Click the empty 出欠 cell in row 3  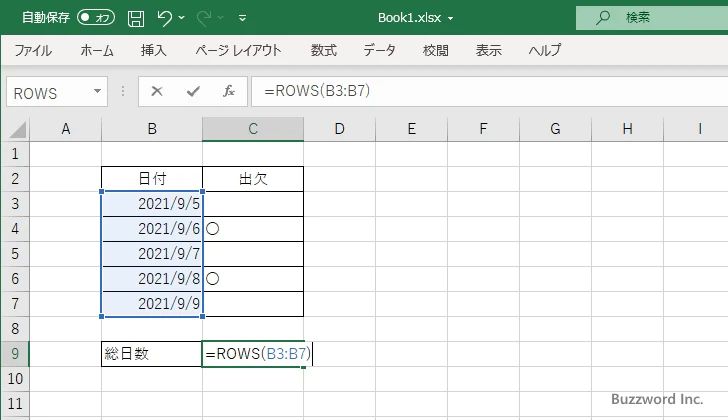tap(253, 204)
